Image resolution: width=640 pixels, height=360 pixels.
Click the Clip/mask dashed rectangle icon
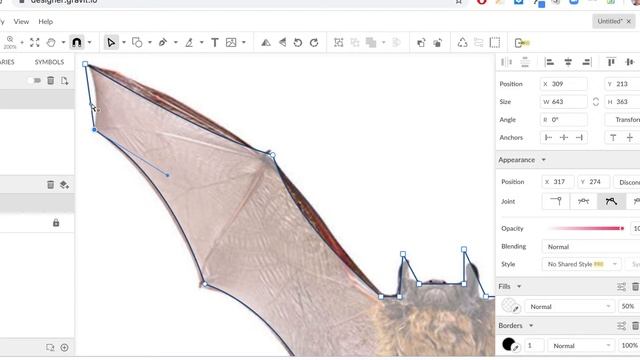coord(495,42)
